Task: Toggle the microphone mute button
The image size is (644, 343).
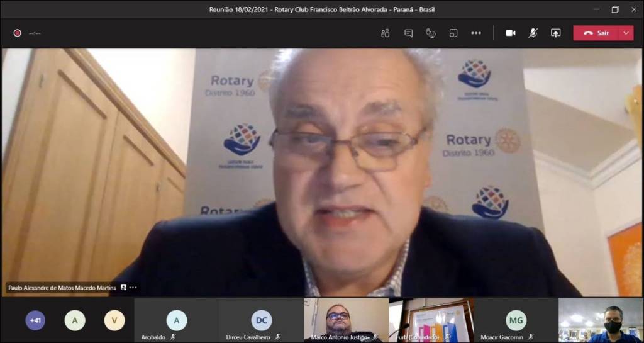Action: tap(533, 33)
